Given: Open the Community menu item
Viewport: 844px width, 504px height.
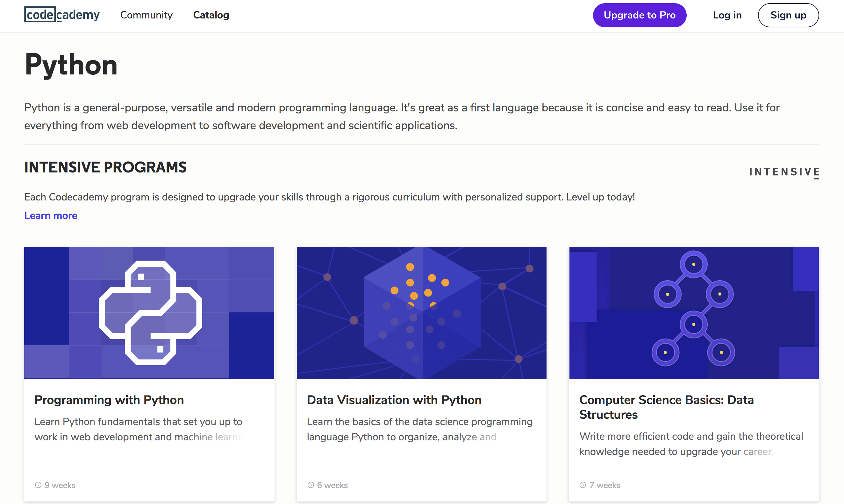Looking at the screenshot, I should tap(147, 15).
